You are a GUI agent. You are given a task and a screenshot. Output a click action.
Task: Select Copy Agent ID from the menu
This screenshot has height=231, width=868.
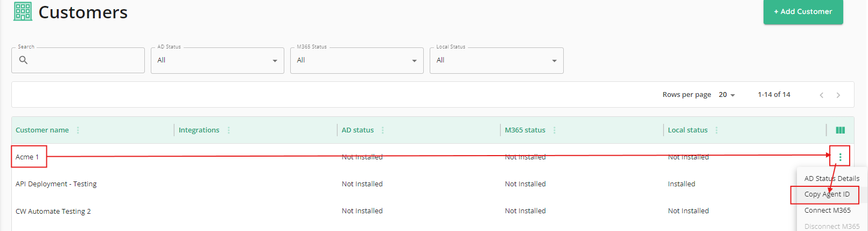(827, 194)
